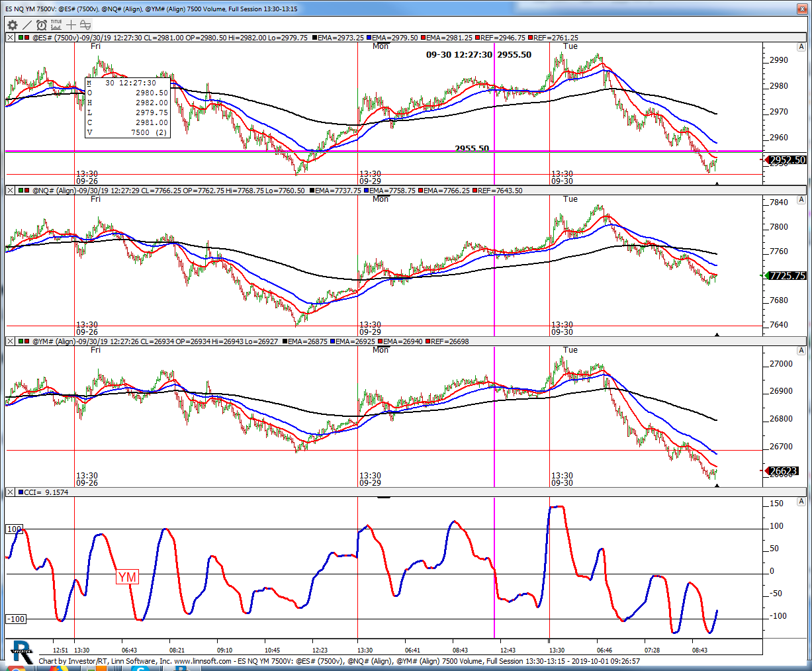Image resolution: width=812 pixels, height=671 pixels.
Task: Close the CCI pane with X box
Action: click(x=10, y=492)
